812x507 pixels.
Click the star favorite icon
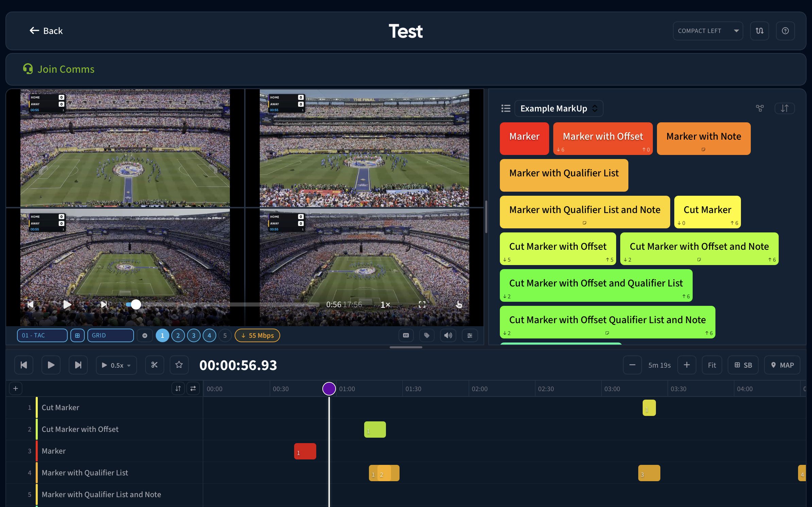(x=179, y=365)
